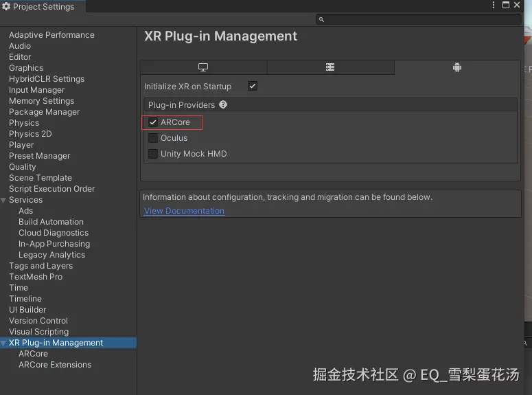Open Time settings
The image size is (532, 395).
(19, 288)
